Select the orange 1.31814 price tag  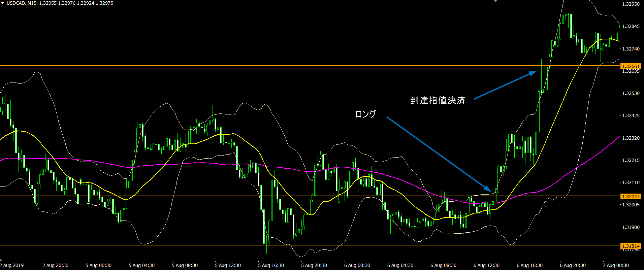pos(631,246)
